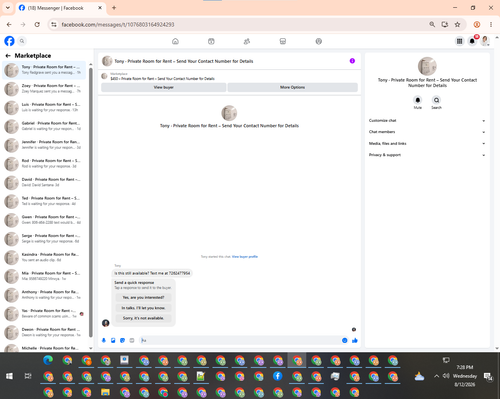Reload the page in Chrome
This screenshot has height=399, width=500.
pyautogui.click(x=37, y=24)
